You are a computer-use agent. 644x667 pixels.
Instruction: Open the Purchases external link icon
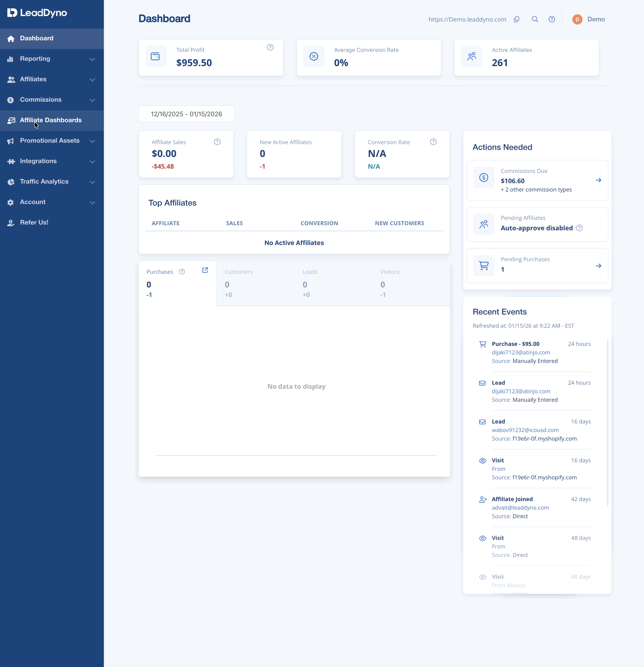pyautogui.click(x=205, y=270)
